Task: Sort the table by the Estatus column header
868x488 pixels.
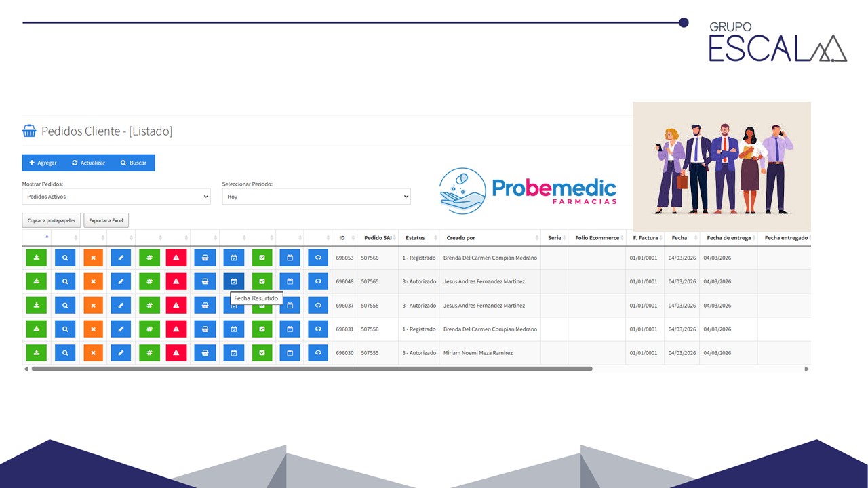Action: coord(415,238)
